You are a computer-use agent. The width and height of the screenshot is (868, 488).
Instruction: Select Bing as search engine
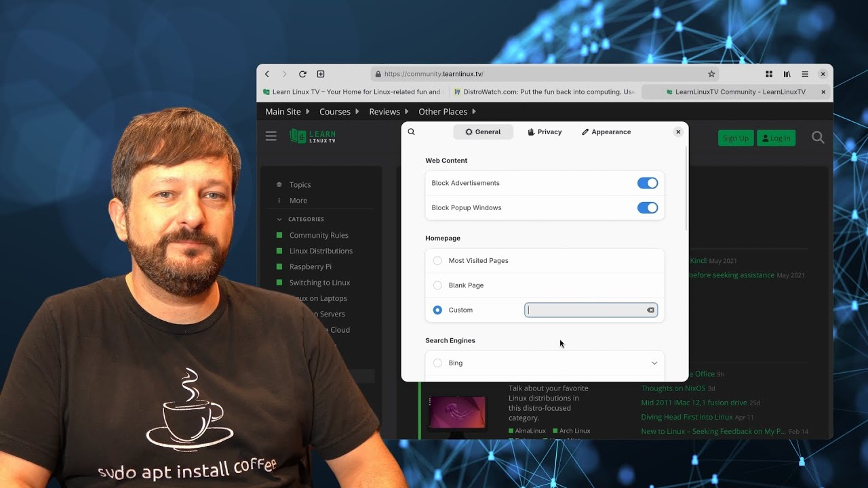pos(437,363)
